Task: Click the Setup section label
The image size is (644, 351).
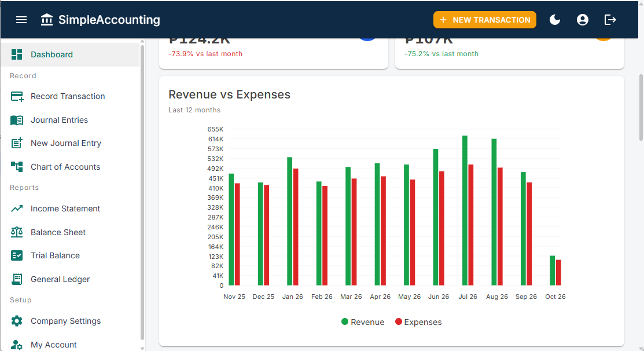Action: click(x=20, y=300)
